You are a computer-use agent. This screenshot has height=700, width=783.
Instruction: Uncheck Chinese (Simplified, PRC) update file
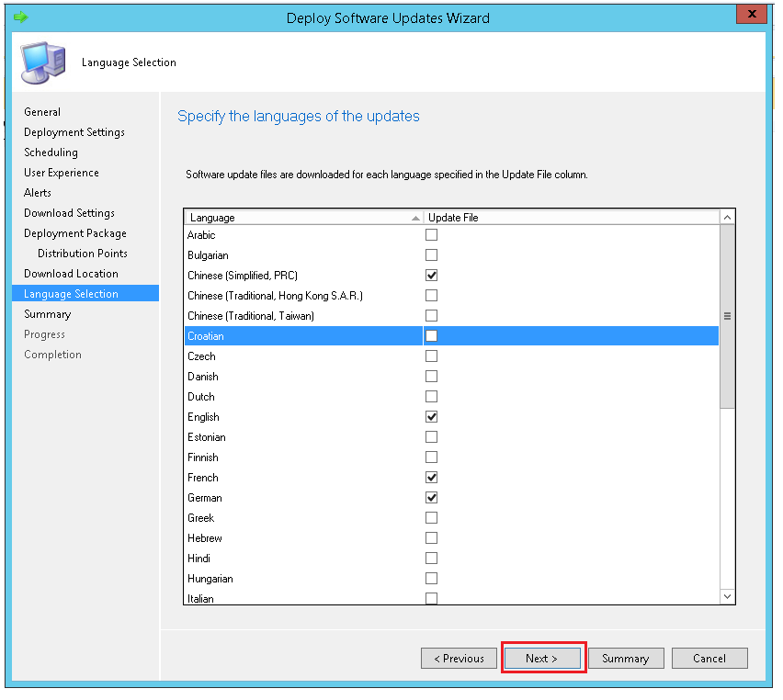point(431,275)
